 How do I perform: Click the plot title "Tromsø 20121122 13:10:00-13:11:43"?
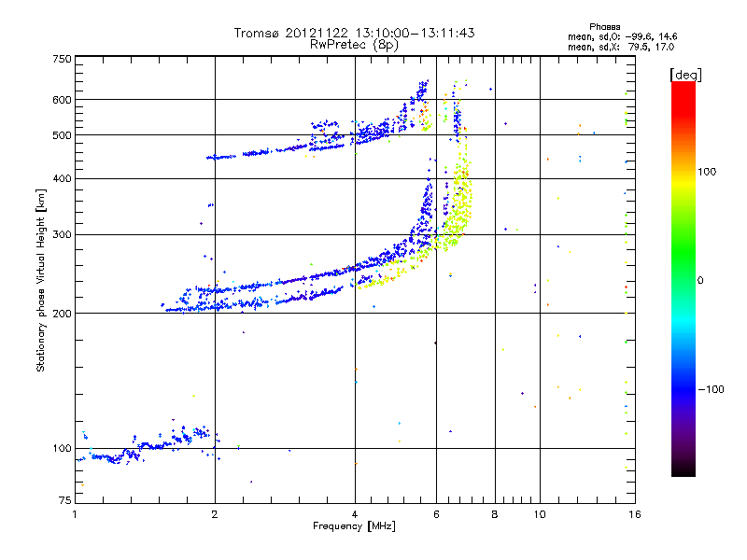click(x=354, y=33)
